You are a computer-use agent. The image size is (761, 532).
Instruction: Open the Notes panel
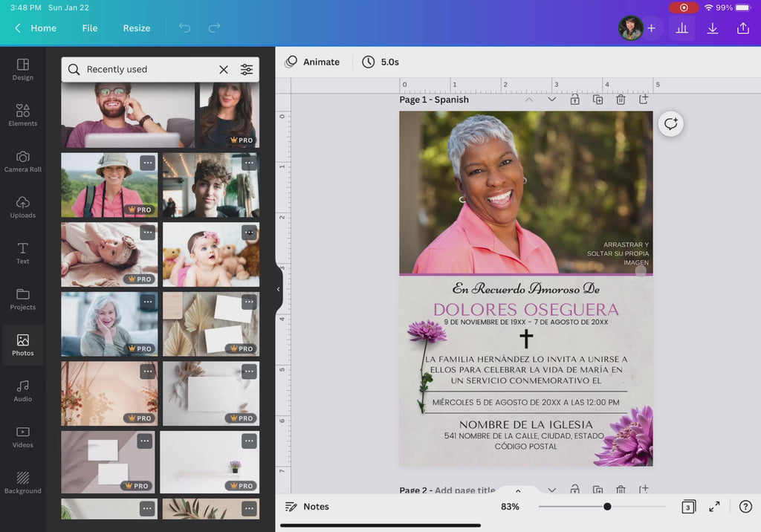point(307,506)
